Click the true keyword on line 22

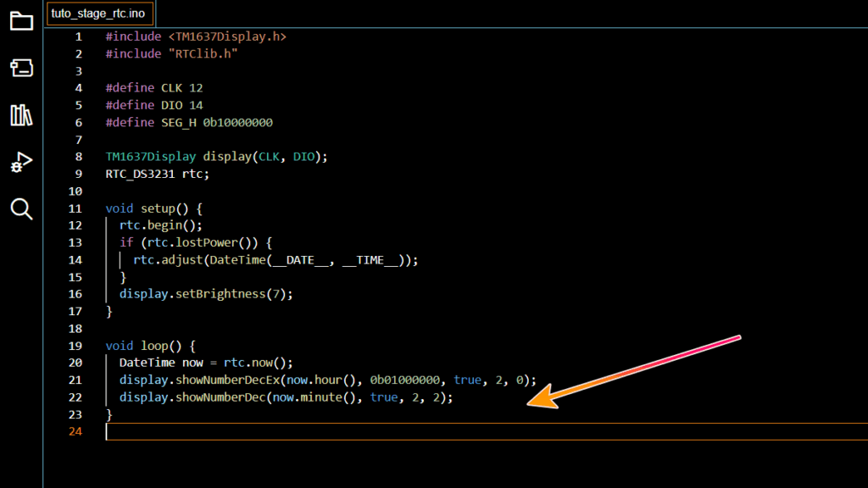[x=384, y=397]
